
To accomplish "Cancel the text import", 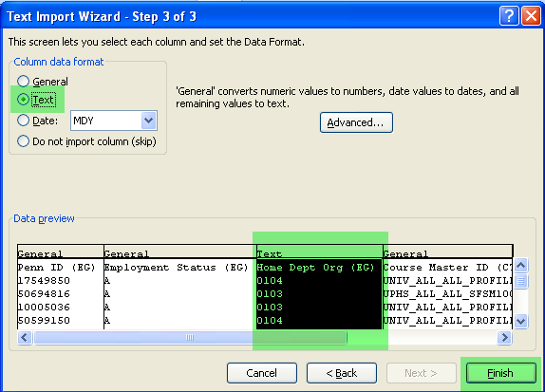I will [x=262, y=373].
